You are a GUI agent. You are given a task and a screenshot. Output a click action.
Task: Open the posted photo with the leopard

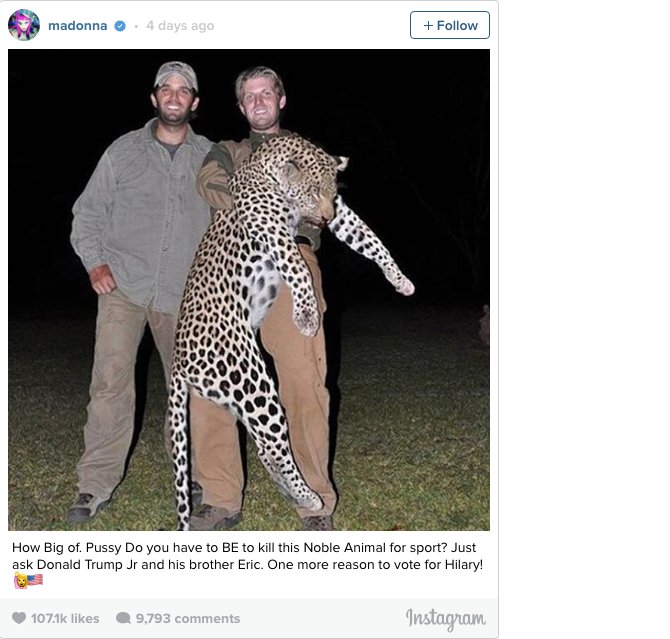249,289
